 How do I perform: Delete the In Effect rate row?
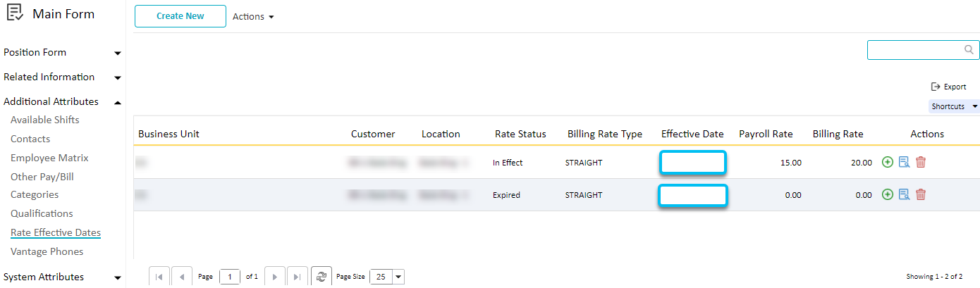click(921, 162)
